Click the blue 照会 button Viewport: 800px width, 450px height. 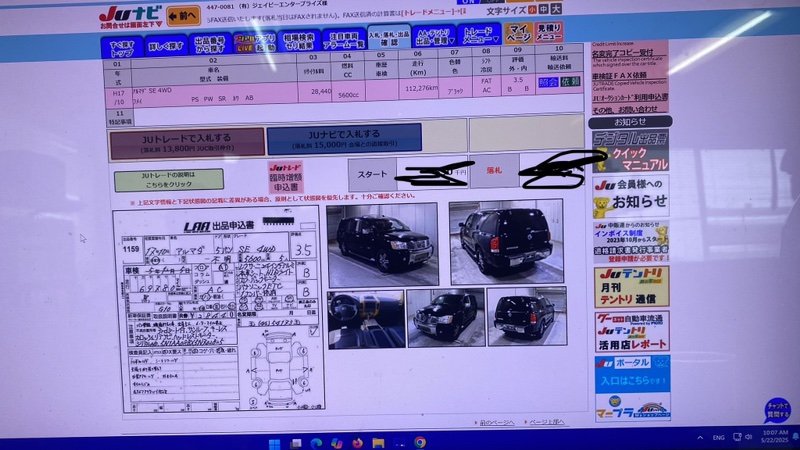click(x=548, y=82)
